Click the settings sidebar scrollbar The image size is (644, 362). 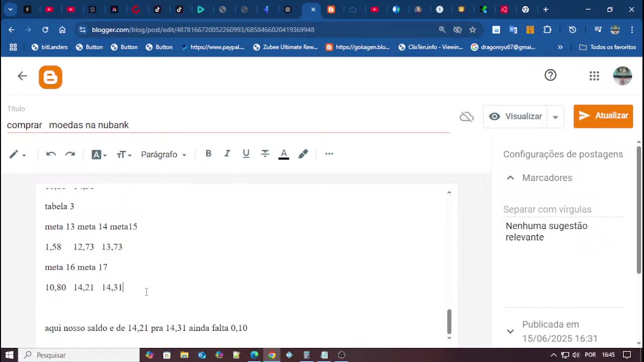(x=639, y=210)
